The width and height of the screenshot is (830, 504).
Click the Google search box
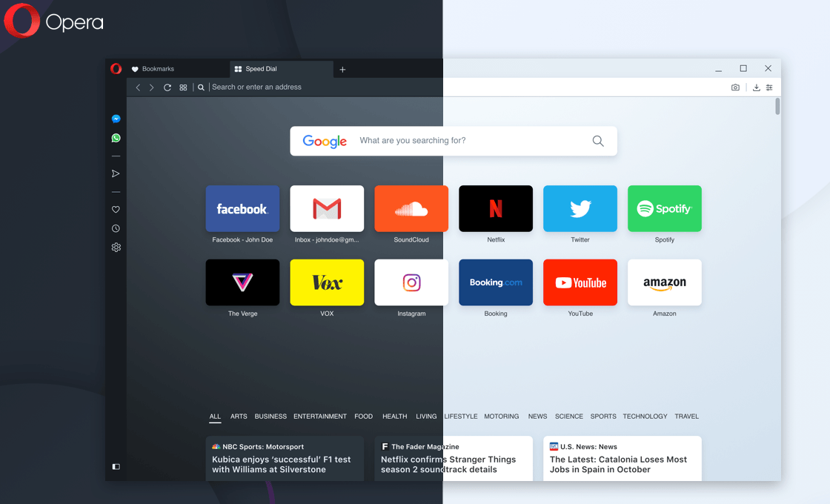coord(454,141)
